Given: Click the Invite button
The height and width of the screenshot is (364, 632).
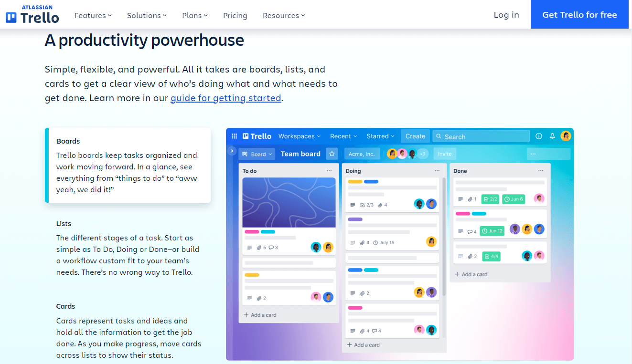Looking at the screenshot, I should 445,154.
